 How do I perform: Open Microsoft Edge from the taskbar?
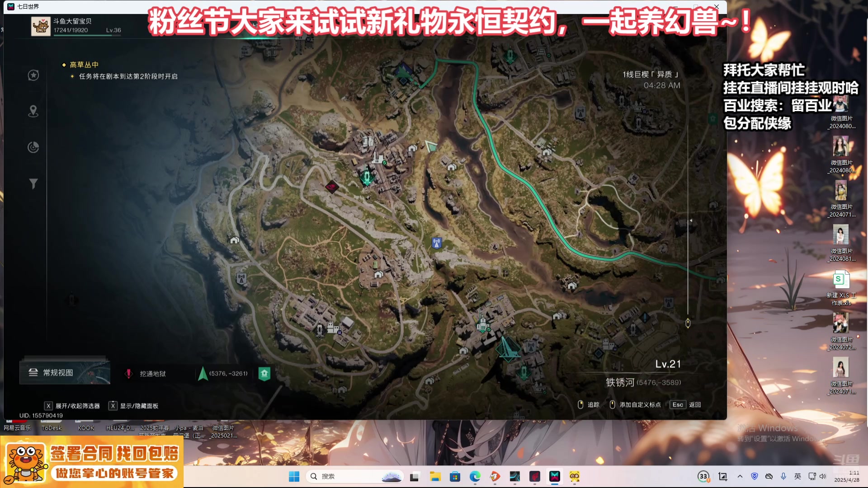coord(475,476)
